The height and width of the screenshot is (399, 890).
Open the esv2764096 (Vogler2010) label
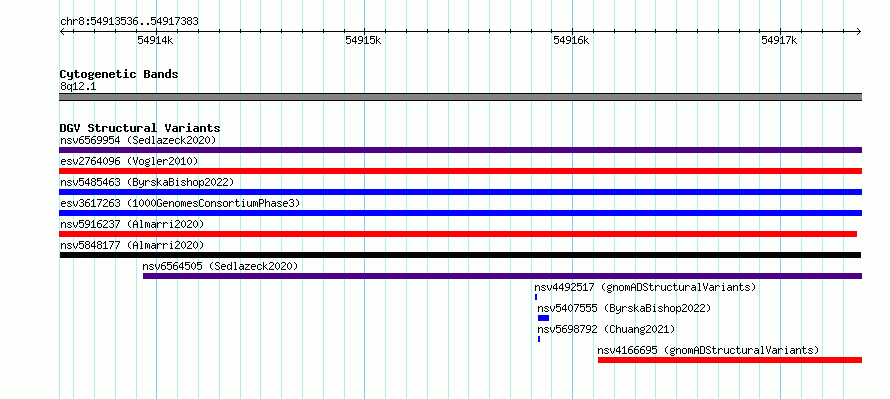click(129, 161)
